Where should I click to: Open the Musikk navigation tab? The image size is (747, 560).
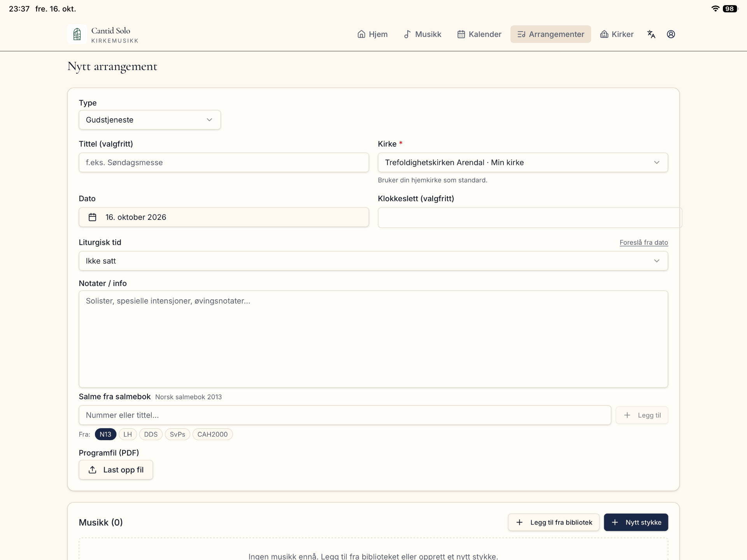tap(423, 34)
